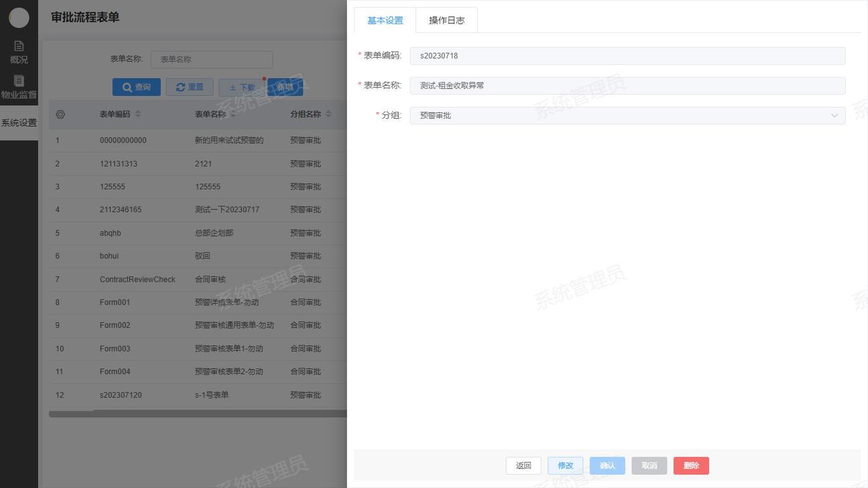Click the table settings gear icon
The width and height of the screenshot is (868, 488).
coord(60,114)
